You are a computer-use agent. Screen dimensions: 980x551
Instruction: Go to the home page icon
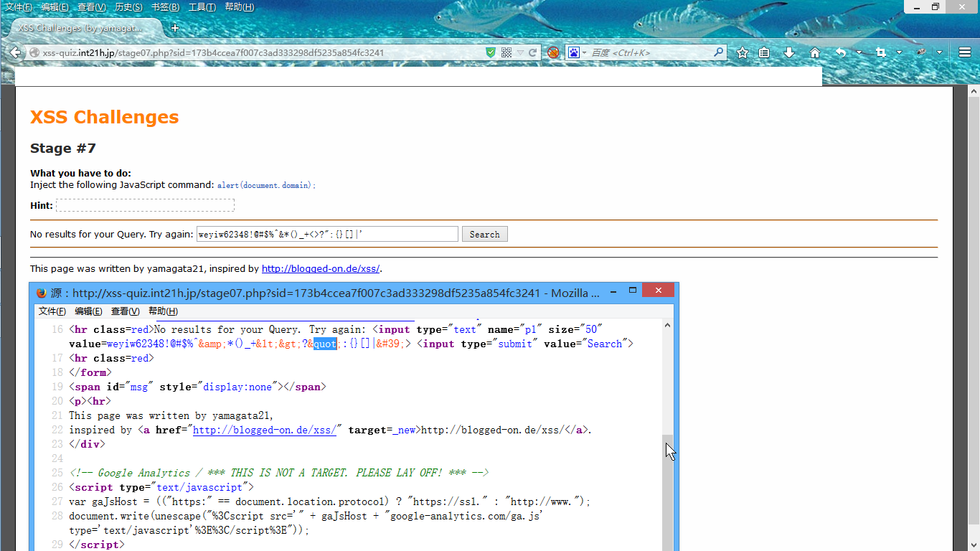pyautogui.click(x=814, y=52)
